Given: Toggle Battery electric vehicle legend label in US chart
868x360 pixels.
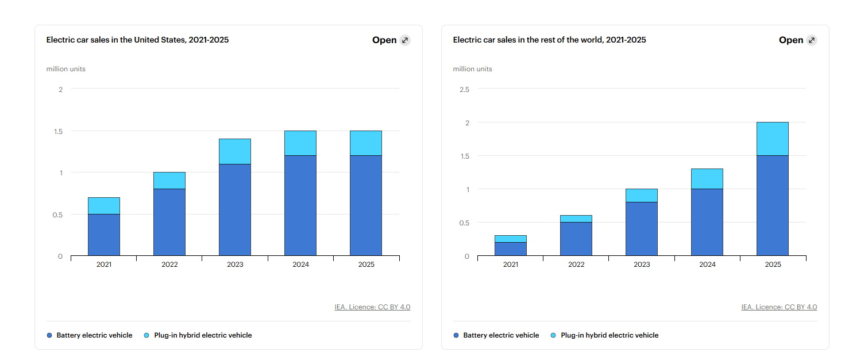Looking at the screenshot, I should pyautogui.click(x=94, y=335).
